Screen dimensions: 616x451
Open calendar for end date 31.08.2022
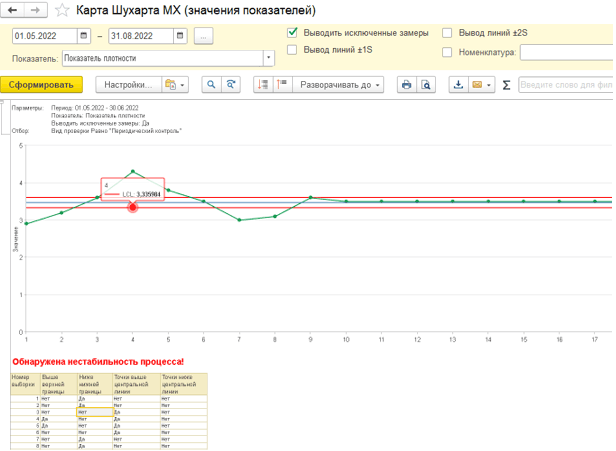pyautogui.click(x=182, y=36)
